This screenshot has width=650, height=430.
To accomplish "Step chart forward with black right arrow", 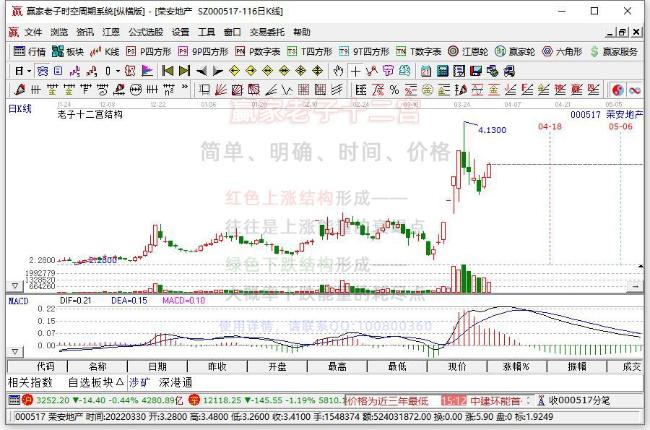I will click(218, 71).
